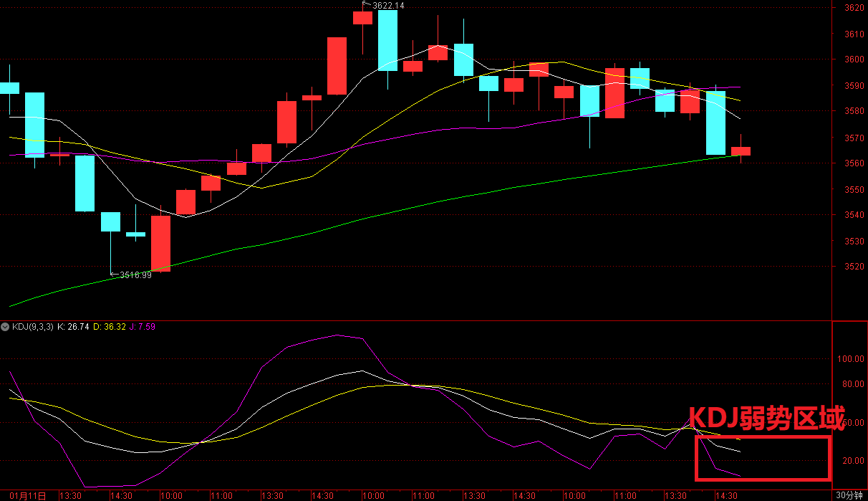This screenshot has height=501, width=868.
Task: Click the 3622.14 high price marker
Action: coord(388,6)
